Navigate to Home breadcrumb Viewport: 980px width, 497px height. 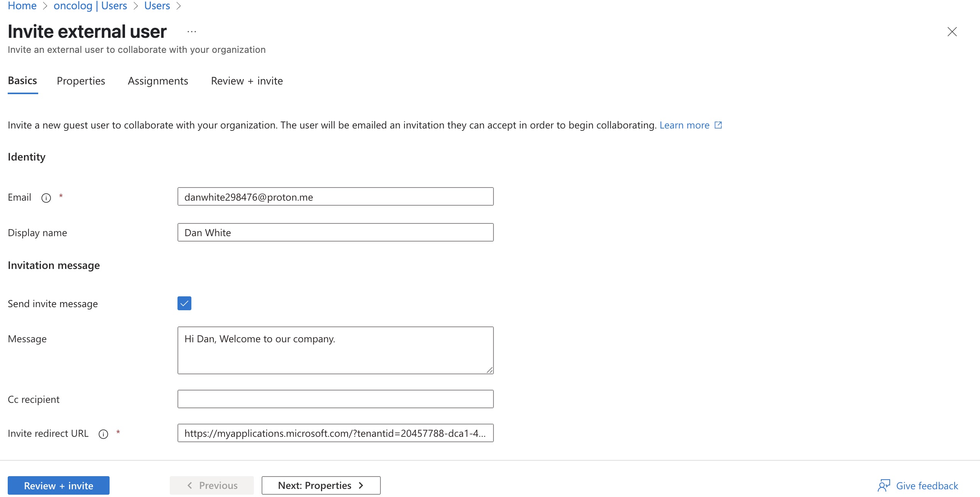click(22, 6)
